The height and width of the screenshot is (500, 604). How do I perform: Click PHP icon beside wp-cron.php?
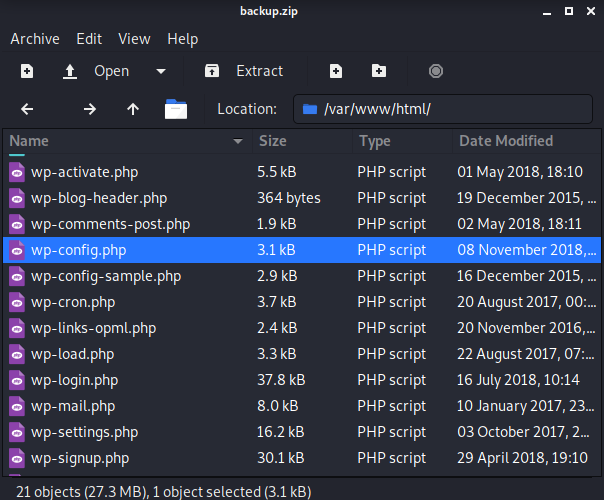coord(17,302)
